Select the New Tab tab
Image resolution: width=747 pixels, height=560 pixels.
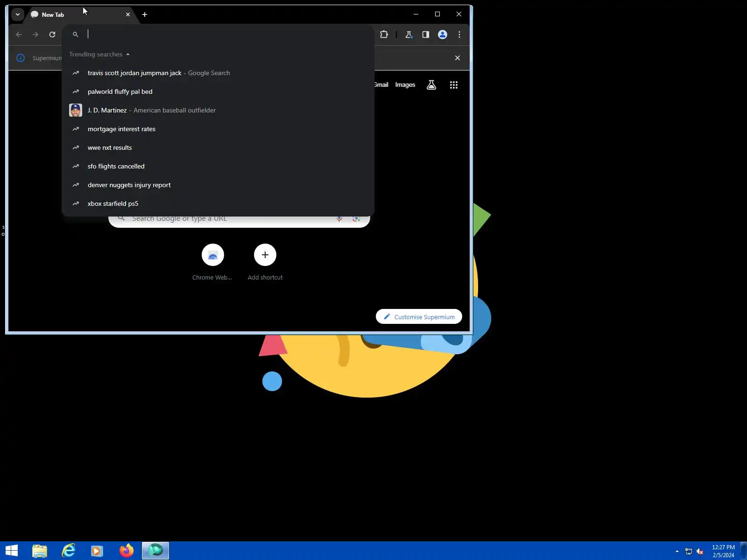click(x=79, y=14)
